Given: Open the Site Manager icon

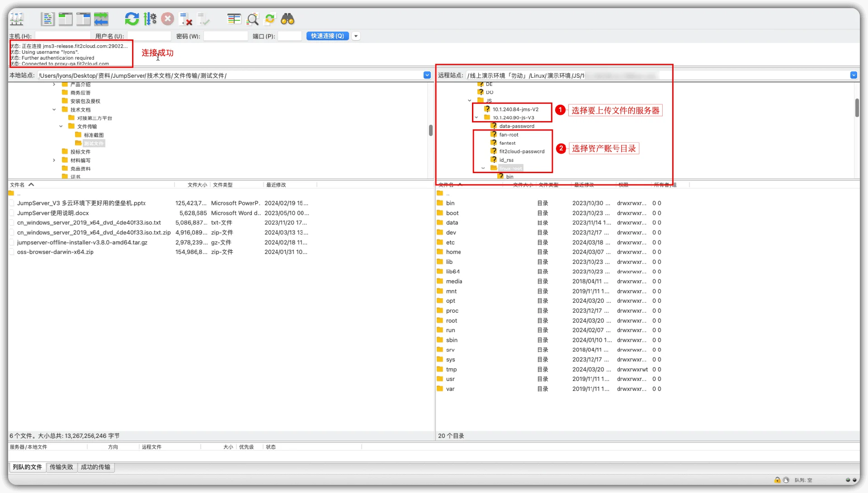Looking at the screenshot, I should (x=17, y=19).
